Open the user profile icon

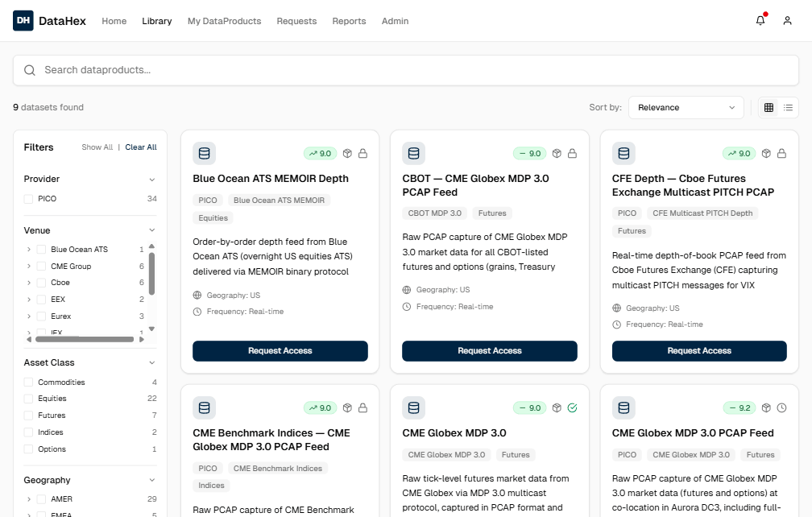[787, 21]
